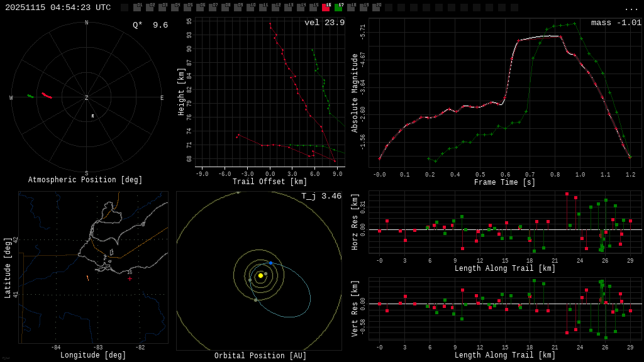Screen dimensions: 644x362
Task: Click the Orbital Position [AU] label
Action: coord(260,356)
